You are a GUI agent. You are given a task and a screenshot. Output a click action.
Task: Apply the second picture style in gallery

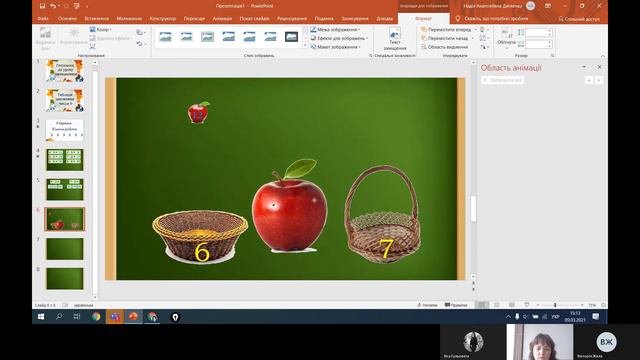pyautogui.click(x=186, y=37)
